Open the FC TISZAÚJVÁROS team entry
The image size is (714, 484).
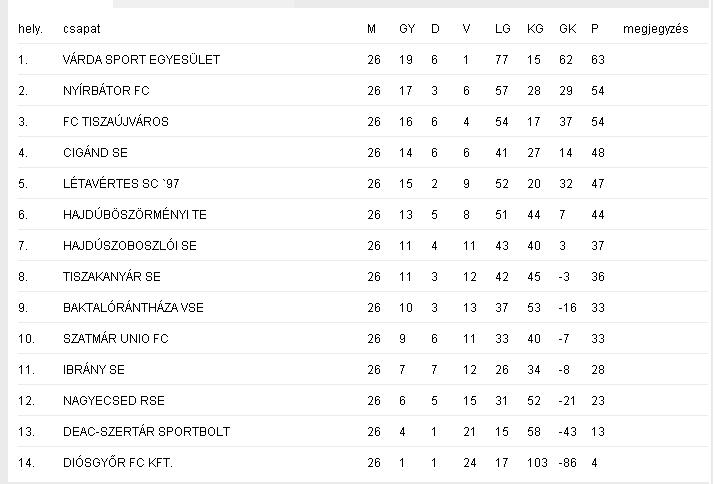pos(116,122)
